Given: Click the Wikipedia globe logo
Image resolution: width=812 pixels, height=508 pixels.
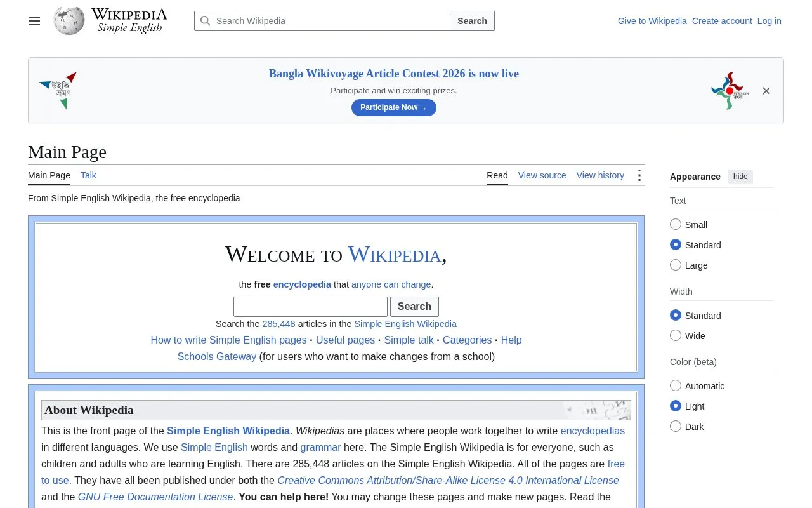Looking at the screenshot, I should coord(69,21).
